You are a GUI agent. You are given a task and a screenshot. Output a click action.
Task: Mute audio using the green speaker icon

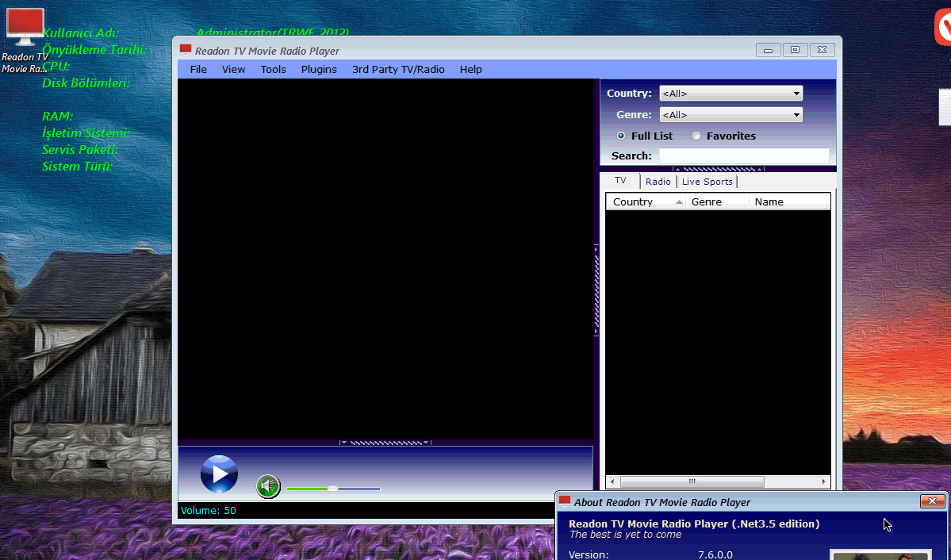pyautogui.click(x=268, y=486)
